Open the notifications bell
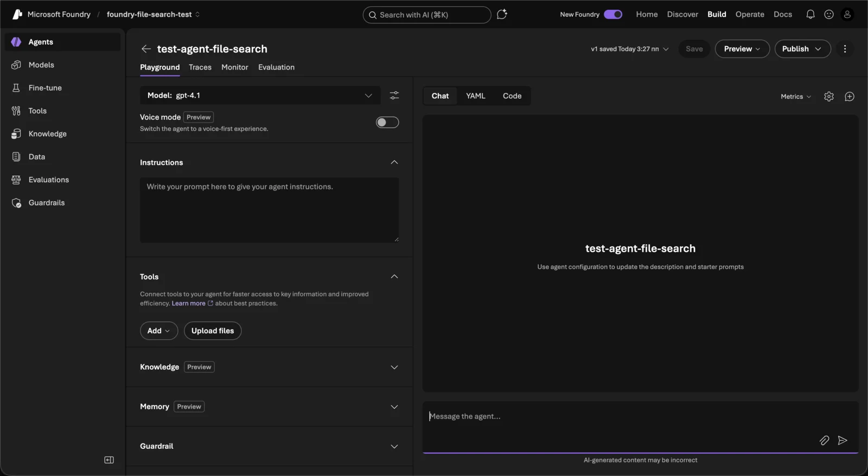868x476 pixels. tap(810, 15)
